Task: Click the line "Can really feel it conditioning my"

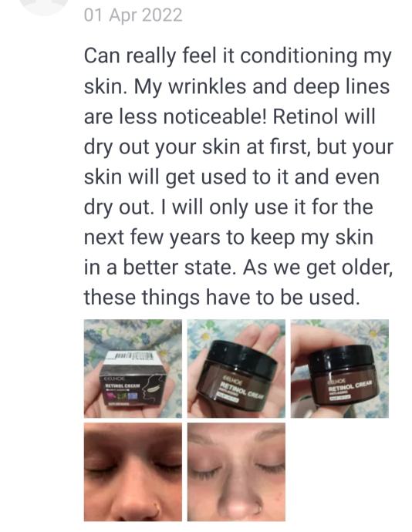Action: click(x=238, y=56)
